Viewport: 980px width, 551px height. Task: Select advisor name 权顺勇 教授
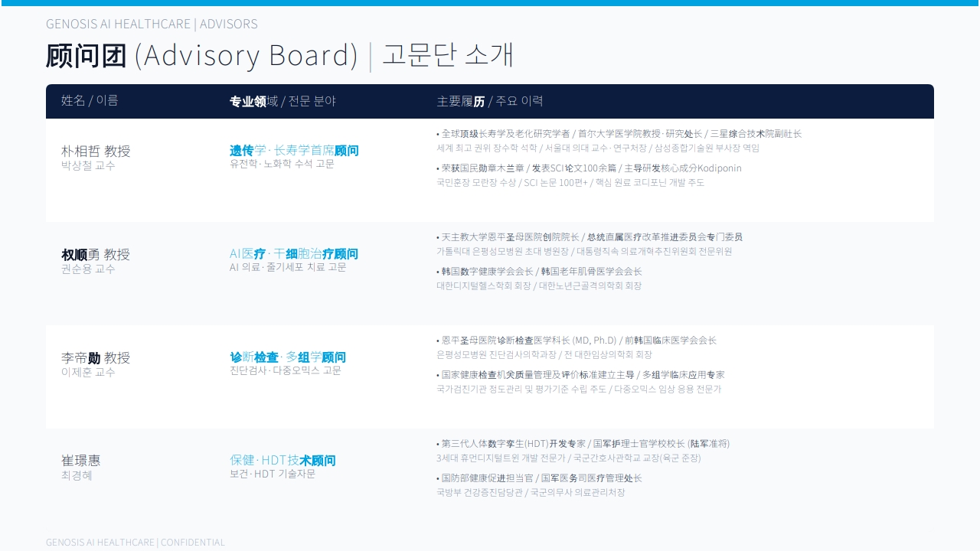click(x=96, y=254)
